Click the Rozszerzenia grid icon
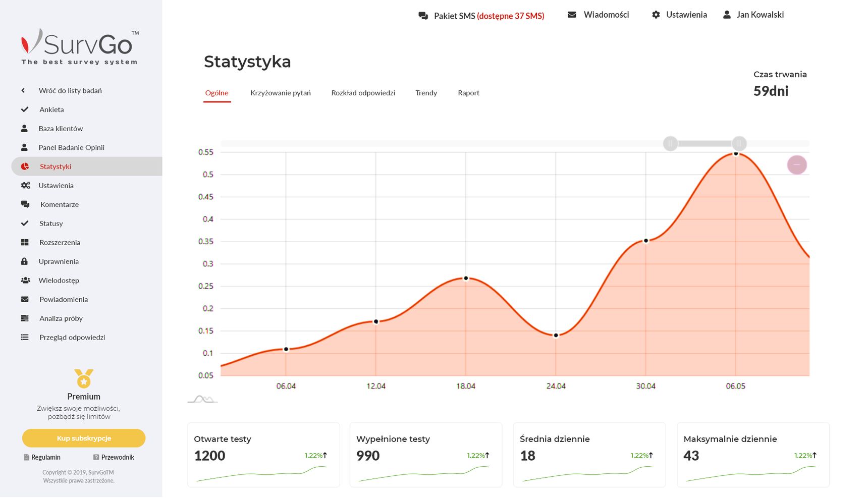 [x=25, y=242]
